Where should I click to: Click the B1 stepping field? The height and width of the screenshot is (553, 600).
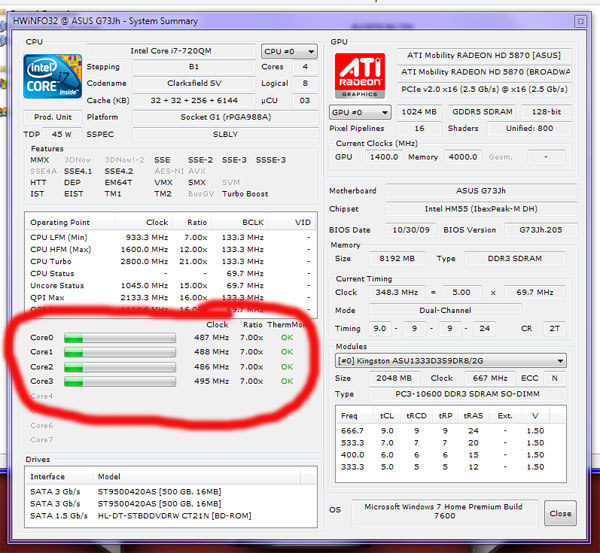pos(194,67)
